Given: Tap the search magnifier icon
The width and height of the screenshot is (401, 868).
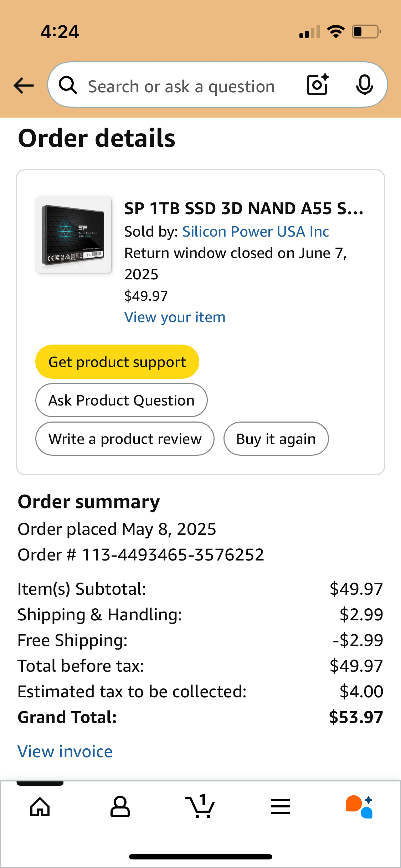Looking at the screenshot, I should [x=68, y=86].
